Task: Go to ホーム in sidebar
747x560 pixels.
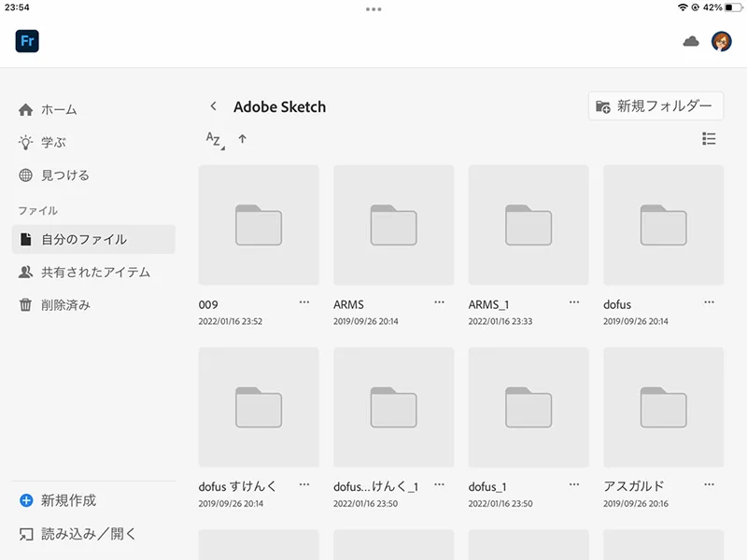Action: coord(59,110)
